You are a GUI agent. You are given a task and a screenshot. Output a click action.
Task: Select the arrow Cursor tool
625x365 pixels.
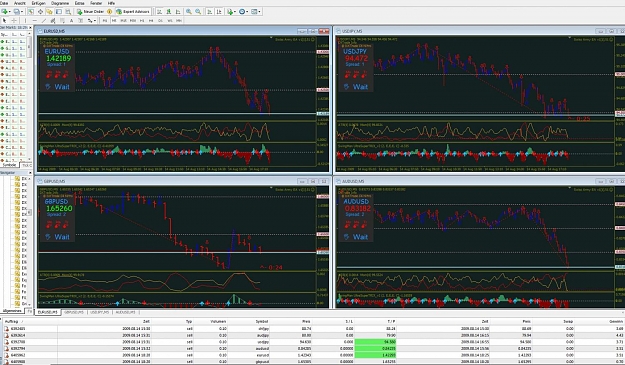click(4, 20)
